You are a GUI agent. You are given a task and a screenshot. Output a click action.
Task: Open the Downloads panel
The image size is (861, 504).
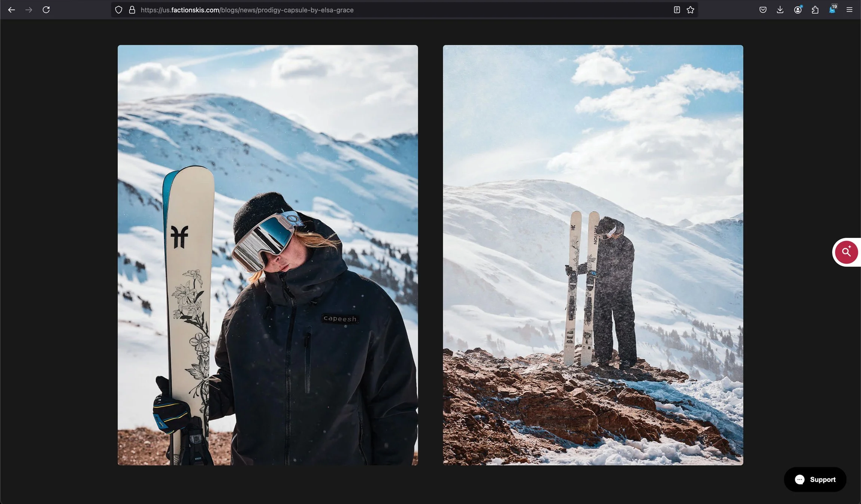(x=780, y=10)
